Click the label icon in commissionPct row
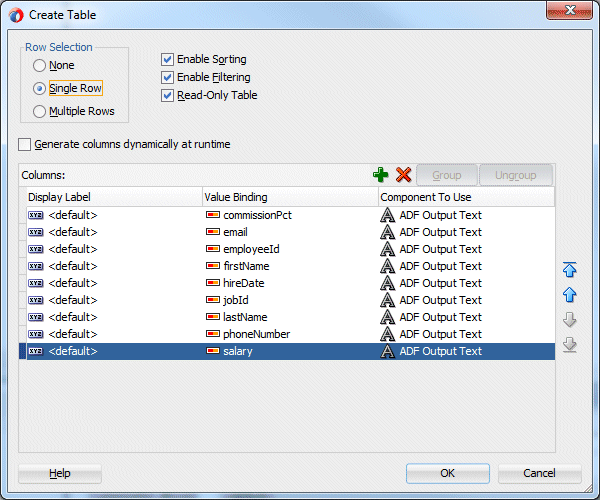The height and width of the screenshot is (500, 600). tap(36, 215)
